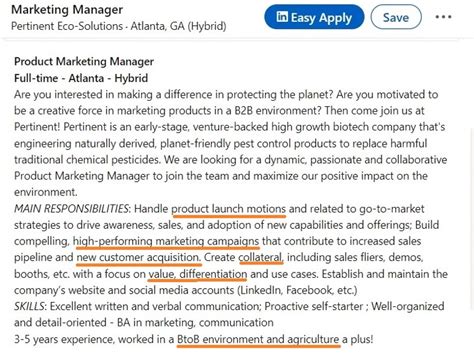
Task: Click the SKILLS italic label
Action: click(29, 306)
